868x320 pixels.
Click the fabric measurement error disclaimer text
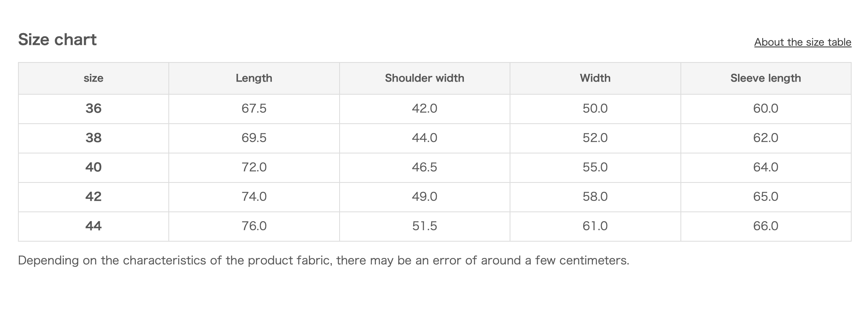323,260
